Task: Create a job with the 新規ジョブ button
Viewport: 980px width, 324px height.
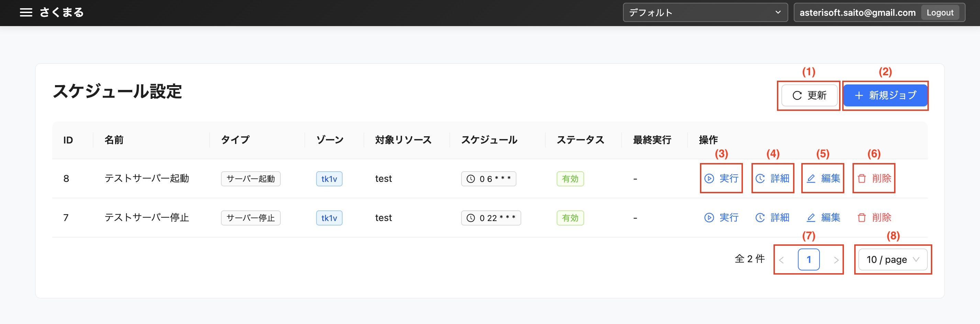Action: coord(885,95)
